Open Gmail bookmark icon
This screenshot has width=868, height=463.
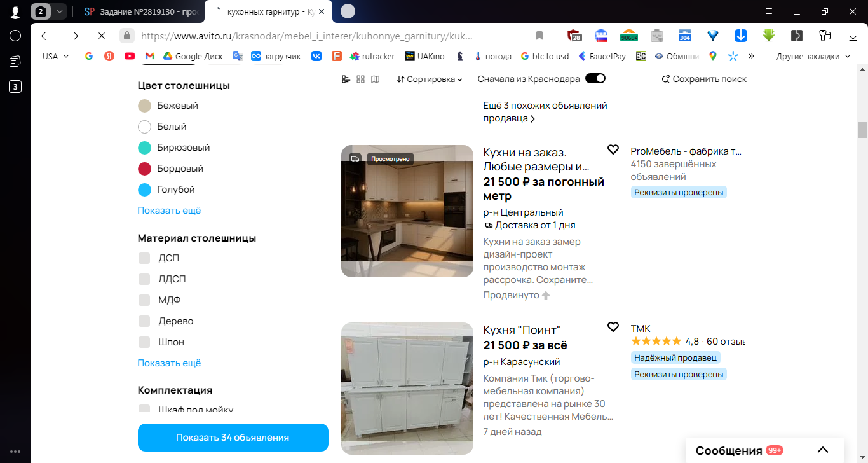click(150, 56)
